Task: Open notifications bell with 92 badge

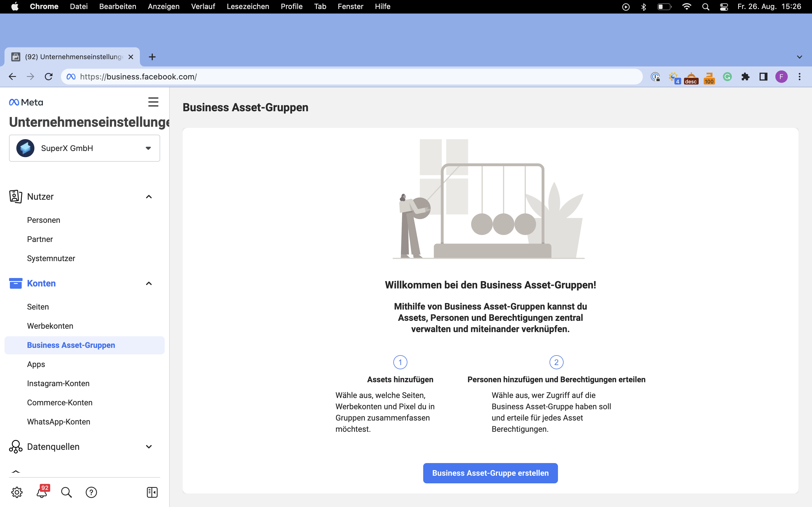Action: (x=42, y=492)
